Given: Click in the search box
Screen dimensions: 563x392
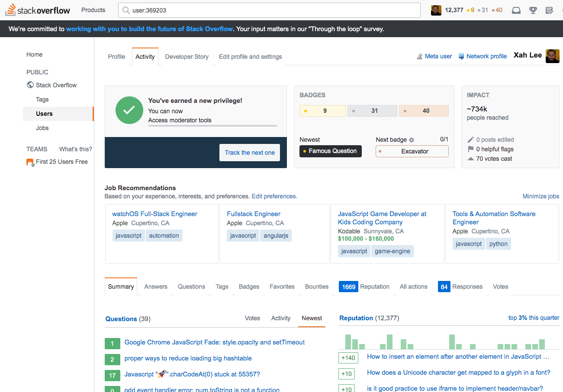Looking at the screenshot, I should (x=269, y=10).
